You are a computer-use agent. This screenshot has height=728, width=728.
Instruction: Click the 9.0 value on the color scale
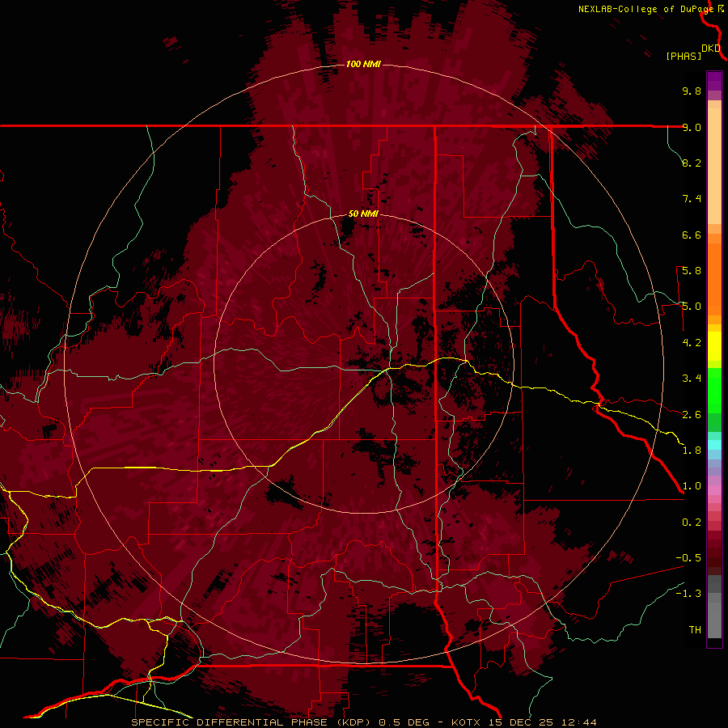click(692, 127)
